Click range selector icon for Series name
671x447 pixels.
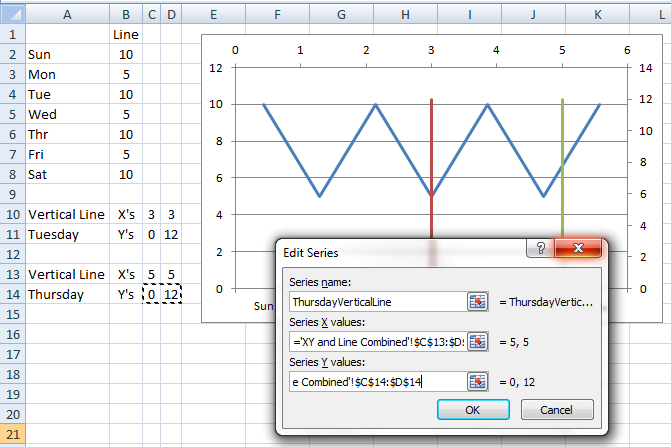pyautogui.click(x=477, y=301)
